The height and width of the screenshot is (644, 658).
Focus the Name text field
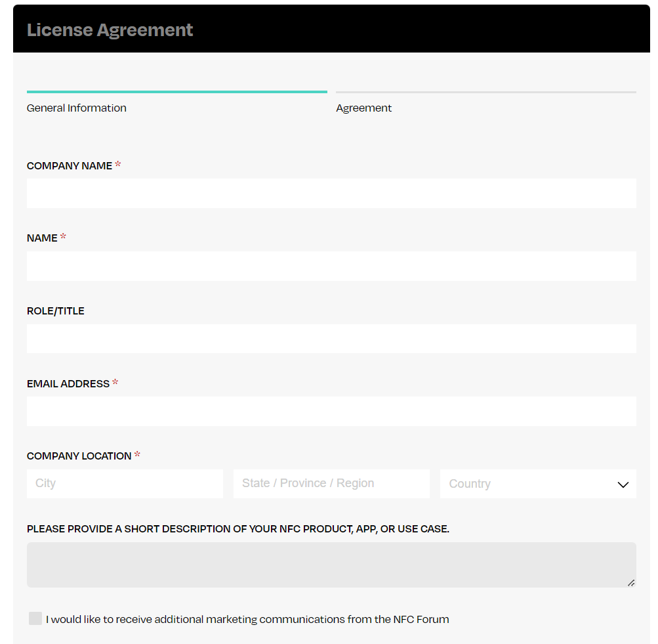331,266
